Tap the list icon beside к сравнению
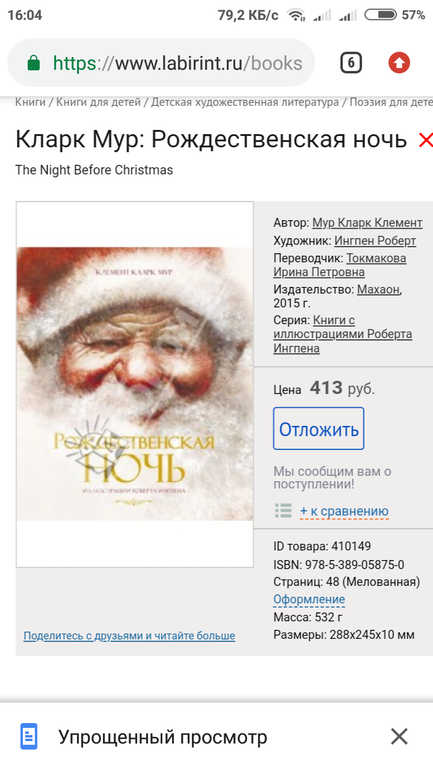Image resolution: width=433 pixels, height=770 pixels. click(283, 511)
